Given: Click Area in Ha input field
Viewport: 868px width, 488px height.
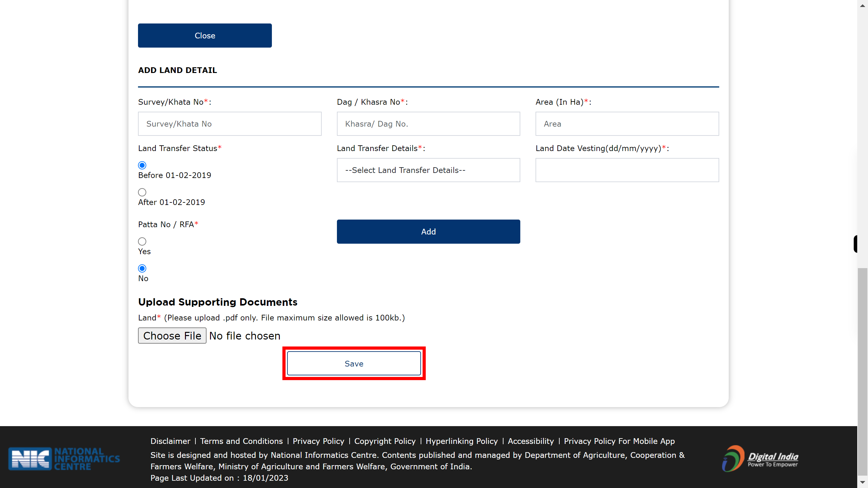Looking at the screenshot, I should [x=627, y=123].
